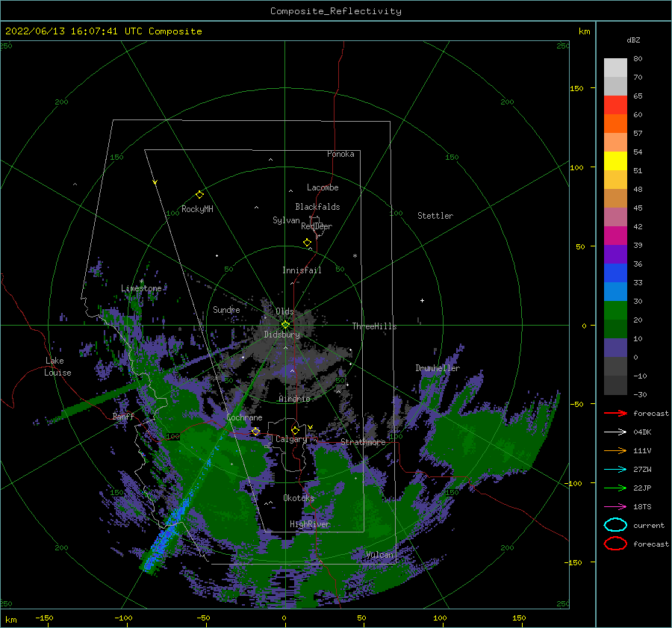Image resolution: width=672 pixels, height=628 pixels.
Task: Click the green 22JP arrow in legend
Action: pos(615,488)
